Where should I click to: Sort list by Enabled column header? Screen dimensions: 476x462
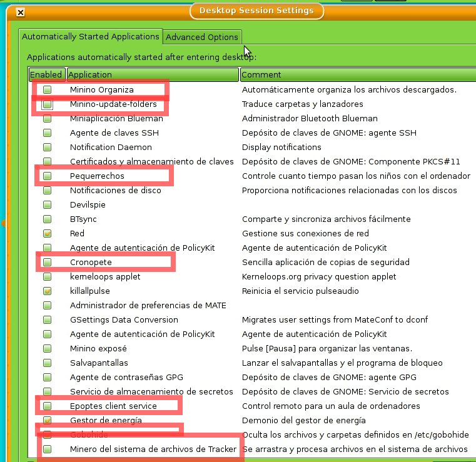pos(47,74)
